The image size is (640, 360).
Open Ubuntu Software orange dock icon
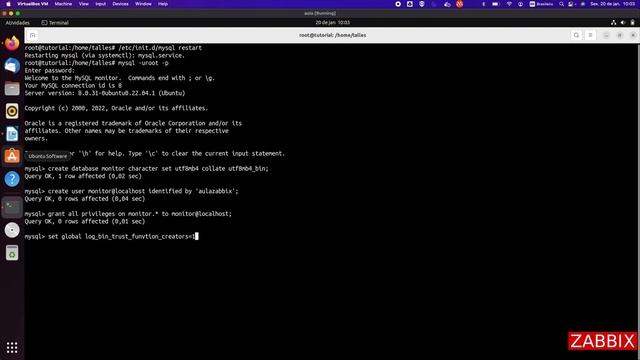point(12,156)
